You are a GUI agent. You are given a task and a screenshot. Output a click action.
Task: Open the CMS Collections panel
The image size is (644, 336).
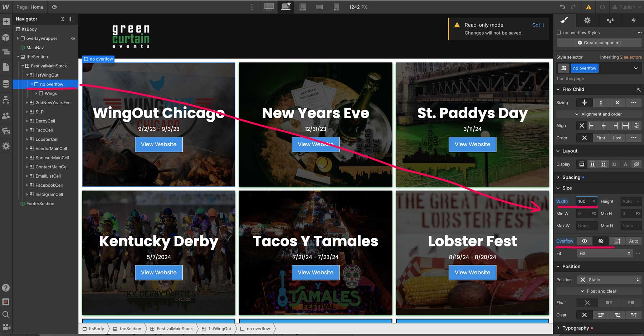[x=6, y=84]
